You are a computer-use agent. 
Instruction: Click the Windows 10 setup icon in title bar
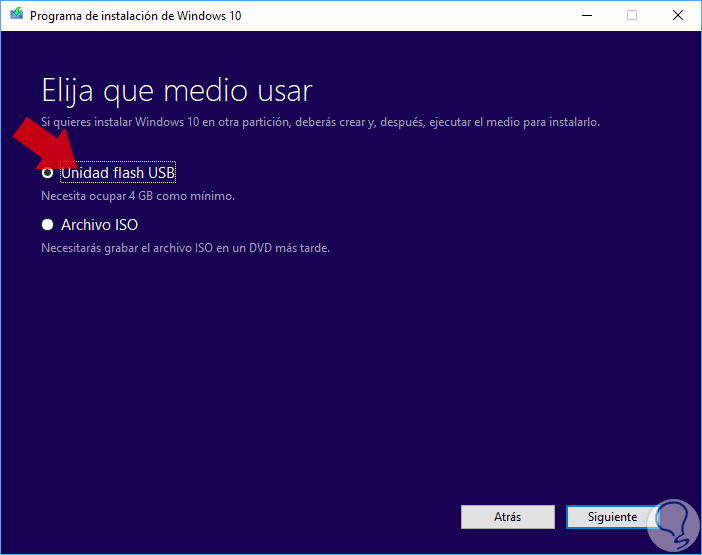tap(17, 14)
